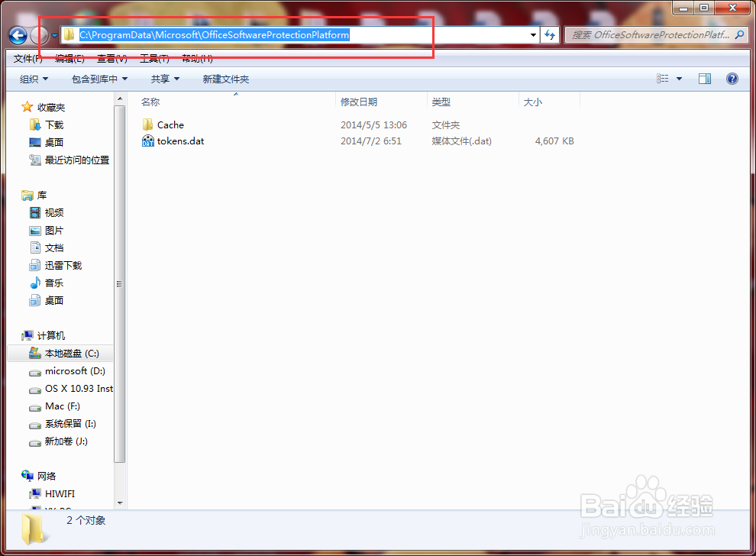
Task: Open the 共享 dropdown
Action: (165, 79)
